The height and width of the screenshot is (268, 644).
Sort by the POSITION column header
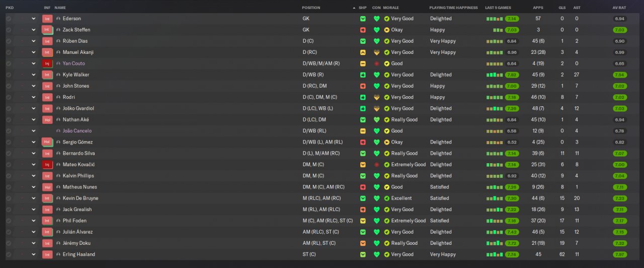coord(311,8)
